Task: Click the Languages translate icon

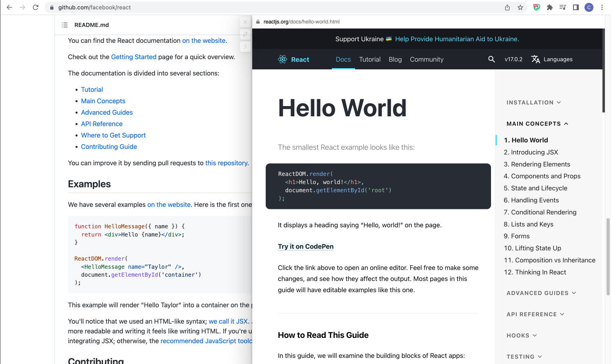Action: coord(535,59)
